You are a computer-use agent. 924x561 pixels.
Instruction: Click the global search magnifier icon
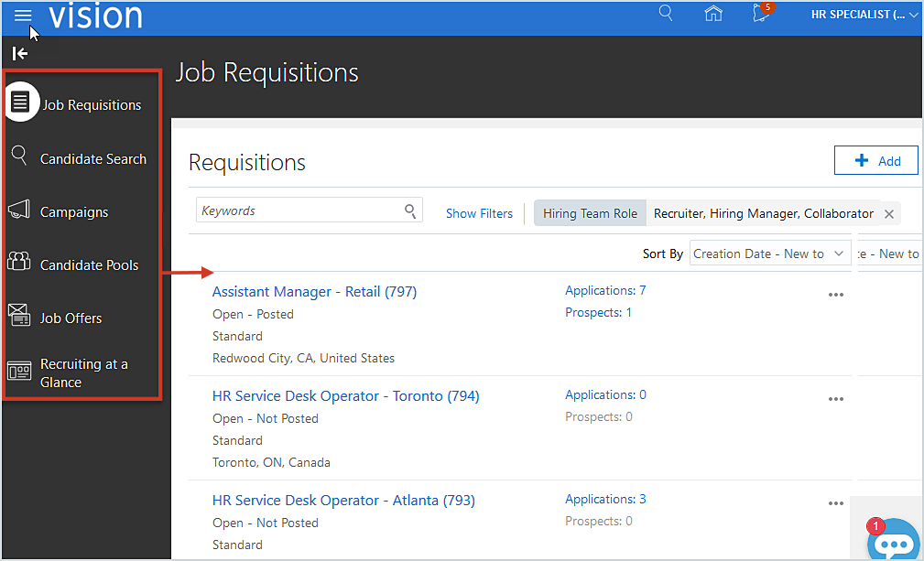[x=665, y=14]
